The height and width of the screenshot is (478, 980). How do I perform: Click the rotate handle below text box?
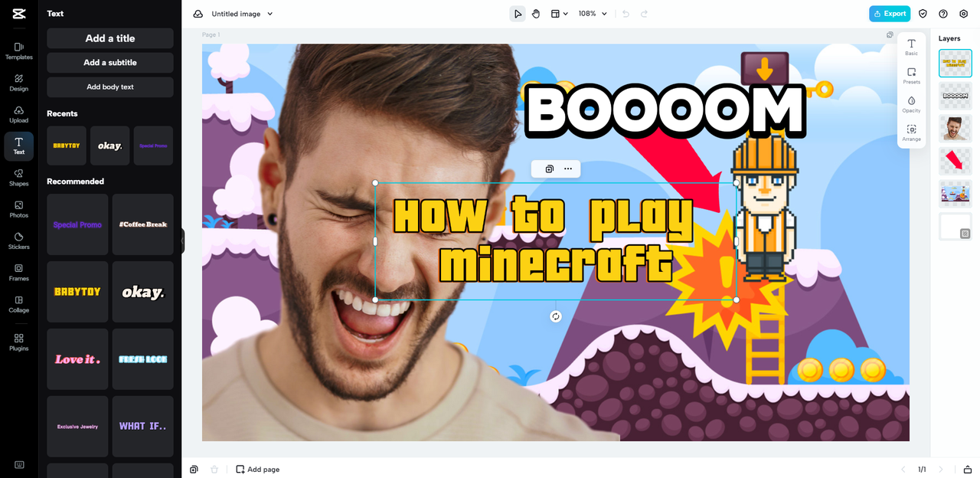click(556, 316)
